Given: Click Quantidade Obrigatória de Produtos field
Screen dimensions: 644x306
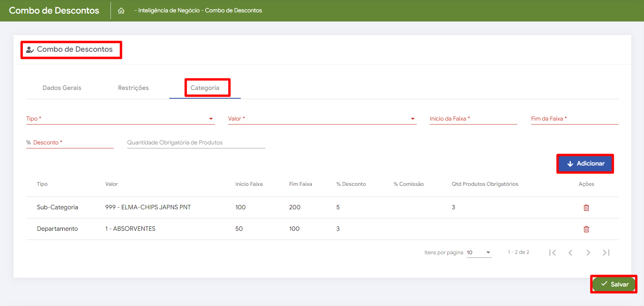Looking at the screenshot, I should click(x=196, y=142).
